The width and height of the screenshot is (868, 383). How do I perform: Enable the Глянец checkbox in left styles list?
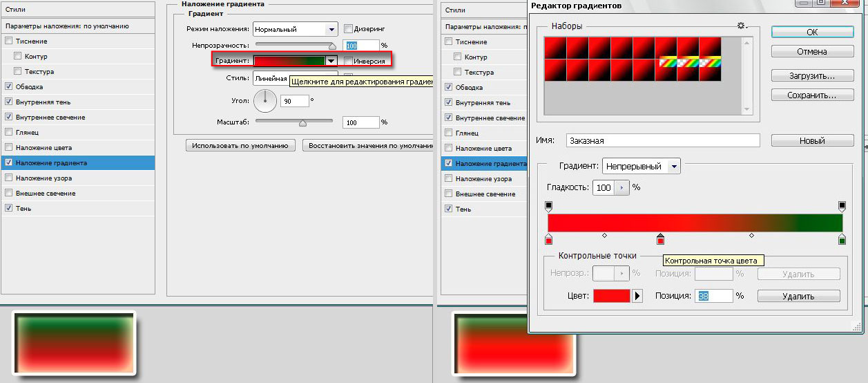click(8, 132)
